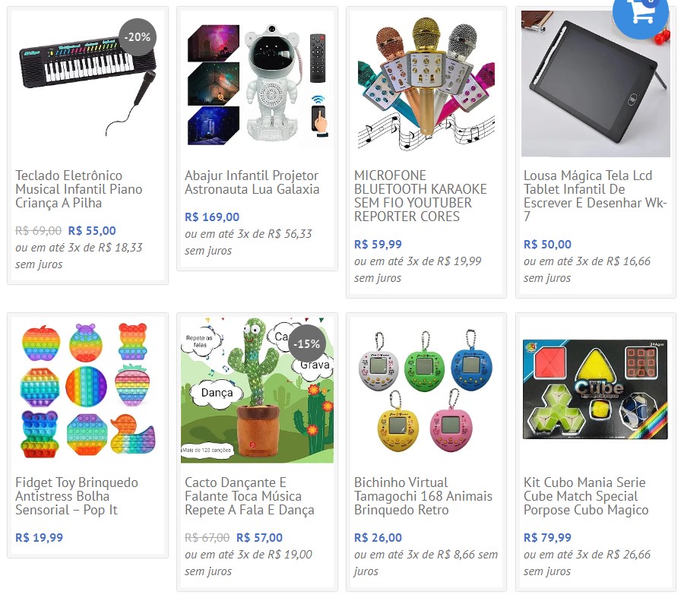Viewport: 700px width, 601px height.
Task: Open Fidget Toy Brinquedo Antistress title
Action: pyautogui.click(x=77, y=496)
